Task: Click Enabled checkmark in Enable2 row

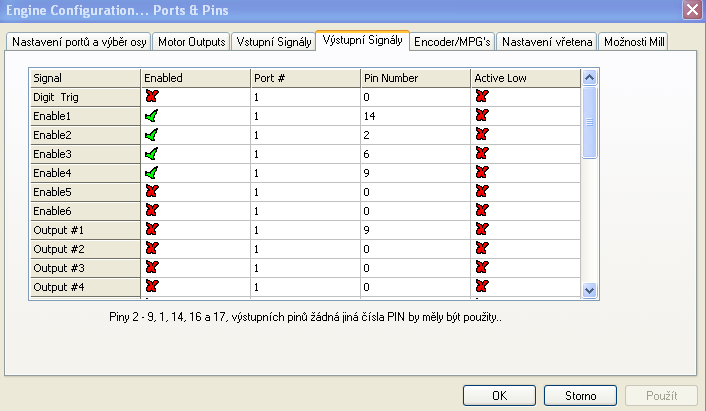Action: click(151, 135)
